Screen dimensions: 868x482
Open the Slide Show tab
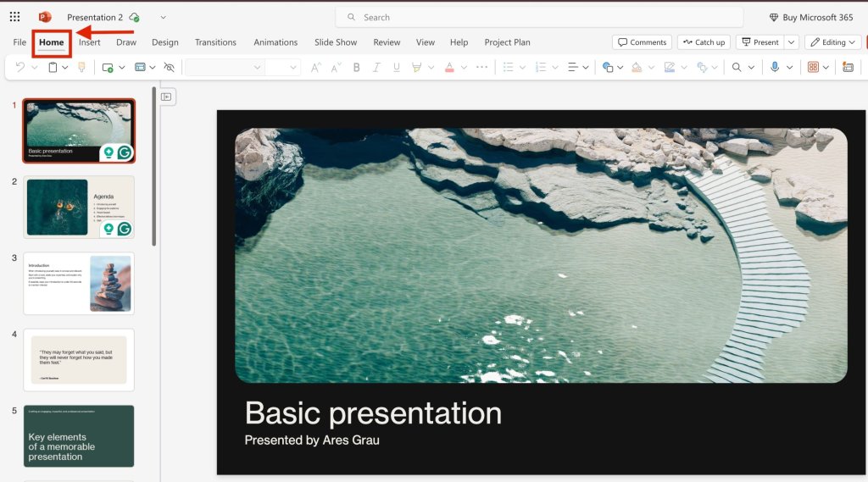pyautogui.click(x=336, y=42)
